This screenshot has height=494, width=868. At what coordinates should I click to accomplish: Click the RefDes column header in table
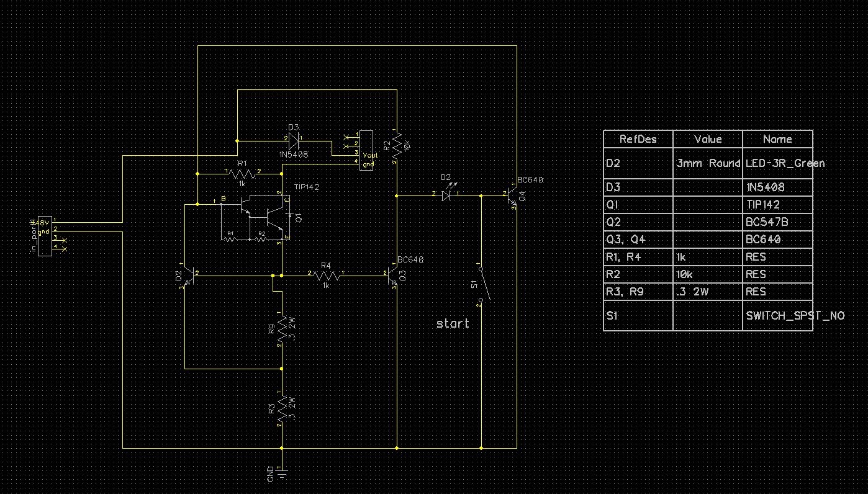click(638, 139)
